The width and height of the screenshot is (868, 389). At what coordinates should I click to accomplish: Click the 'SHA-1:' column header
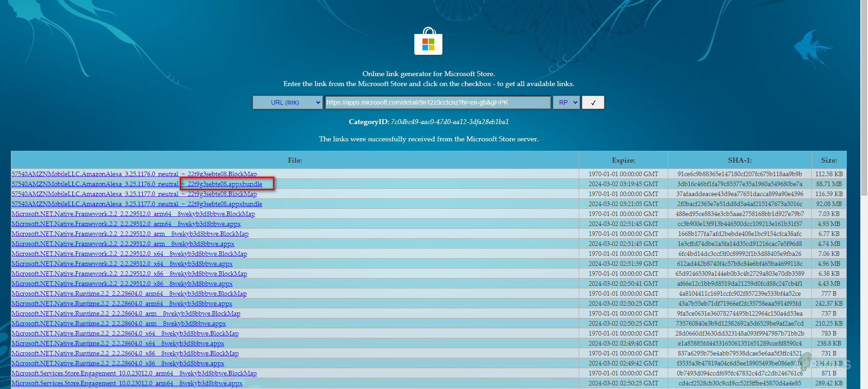click(x=740, y=160)
